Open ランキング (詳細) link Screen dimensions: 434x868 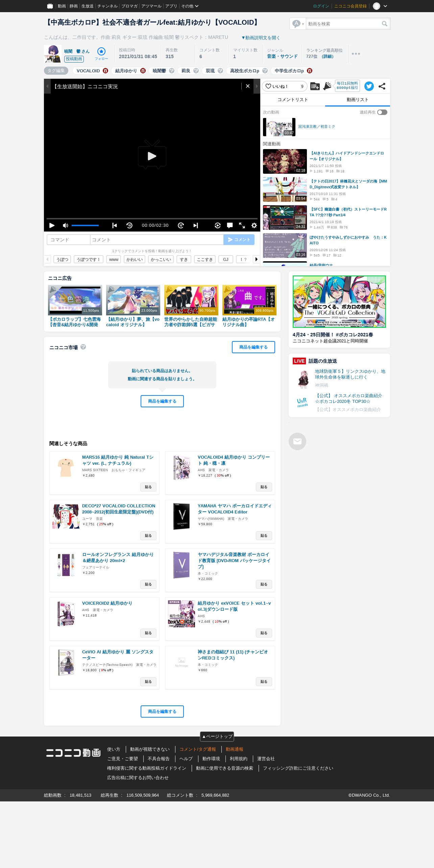pos(328,56)
